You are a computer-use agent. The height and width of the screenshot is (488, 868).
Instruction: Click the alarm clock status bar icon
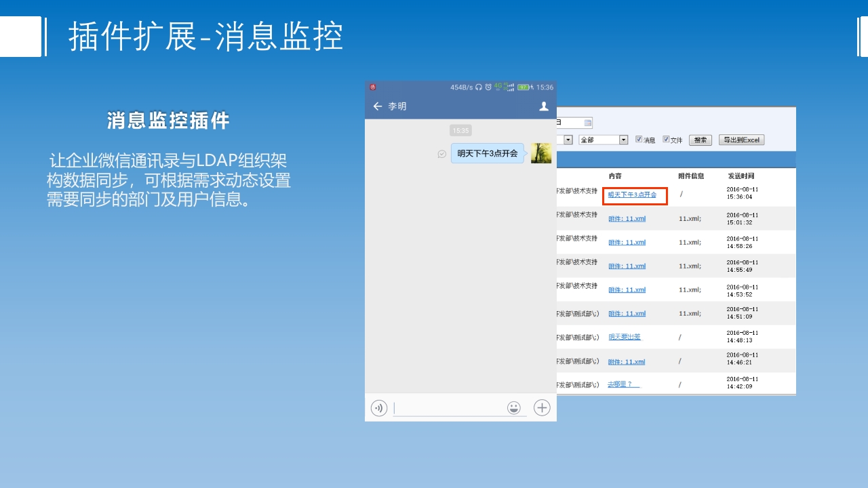click(x=488, y=87)
